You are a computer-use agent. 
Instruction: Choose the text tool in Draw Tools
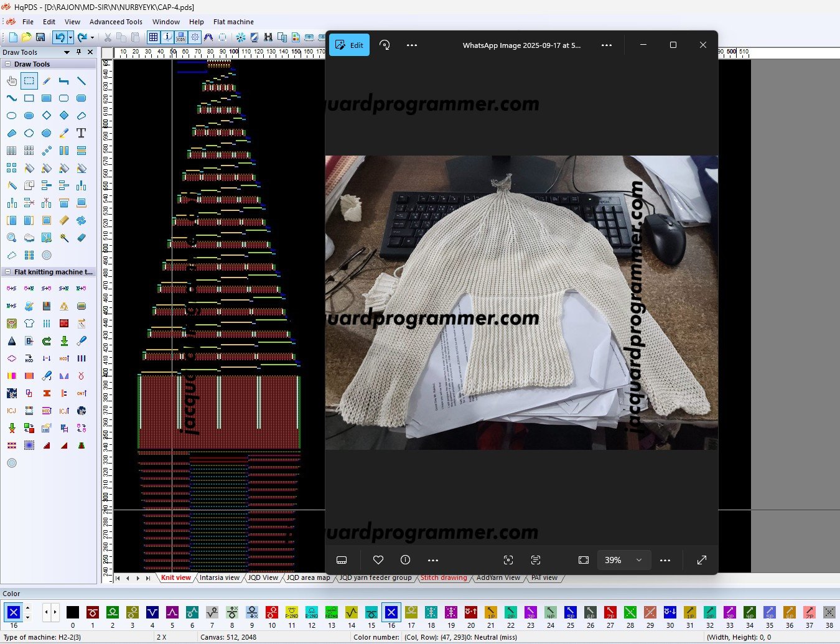tap(81, 133)
